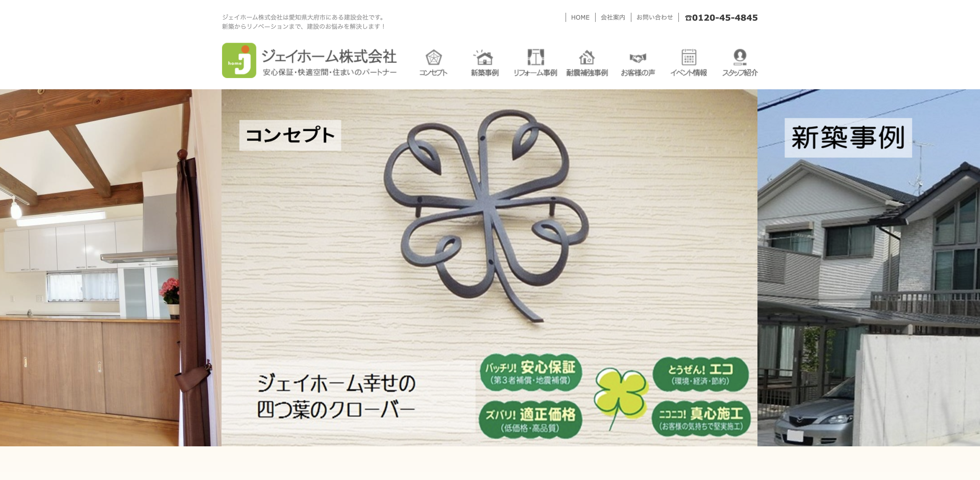Open the 耐震補強事例 house icon

587,58
